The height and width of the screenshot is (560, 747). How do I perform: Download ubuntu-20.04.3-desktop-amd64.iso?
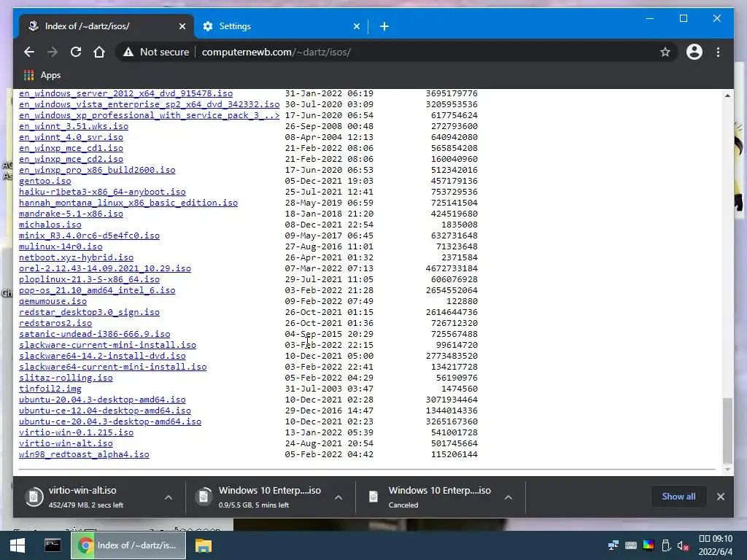click(102, 400)
